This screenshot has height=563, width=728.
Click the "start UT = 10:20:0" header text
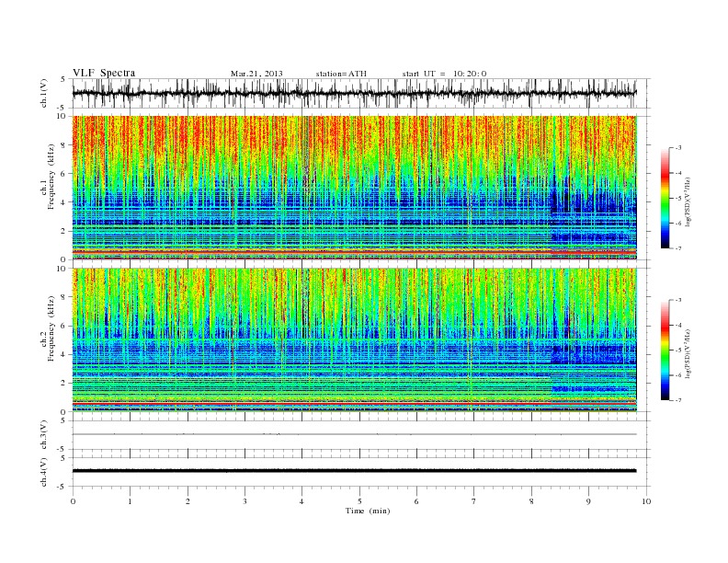444,74
